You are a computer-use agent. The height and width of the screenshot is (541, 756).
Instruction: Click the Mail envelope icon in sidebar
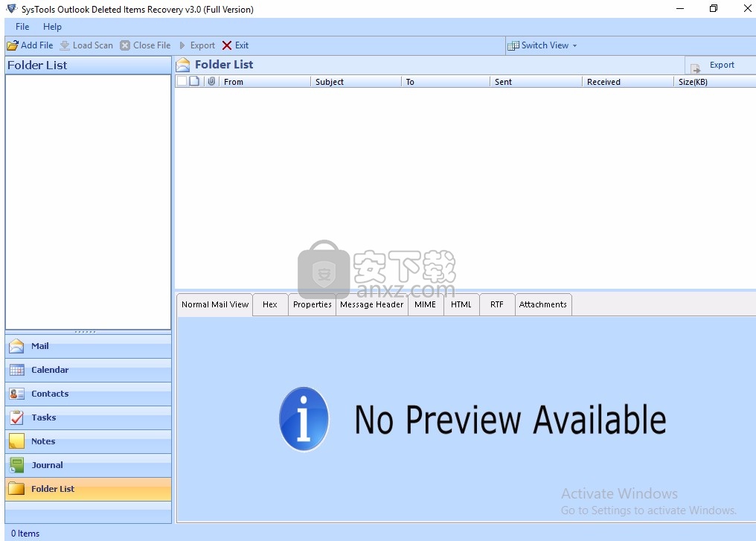click(16, 346)
